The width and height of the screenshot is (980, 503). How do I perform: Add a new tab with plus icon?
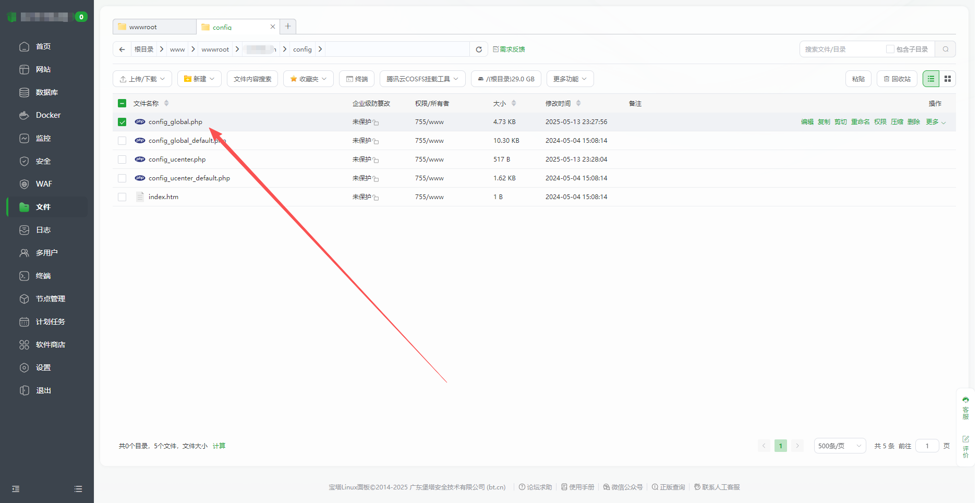[288, 27]
